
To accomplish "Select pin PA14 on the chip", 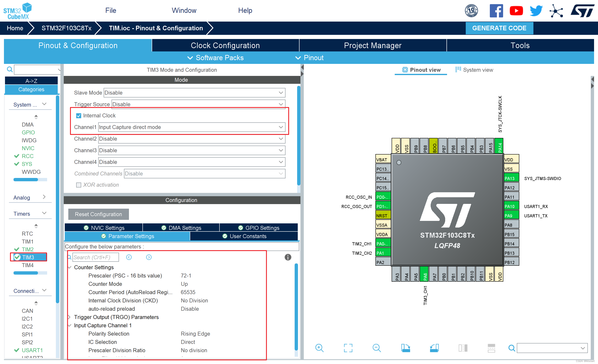I will (x=499, y=146).
